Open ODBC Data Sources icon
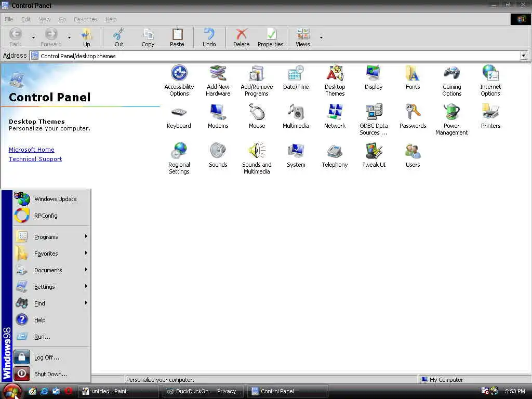This screenshot has width=532, height=399. point(374,119)
